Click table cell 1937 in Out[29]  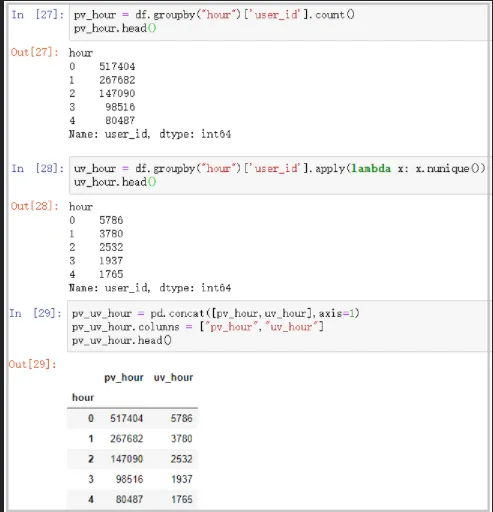182,479
